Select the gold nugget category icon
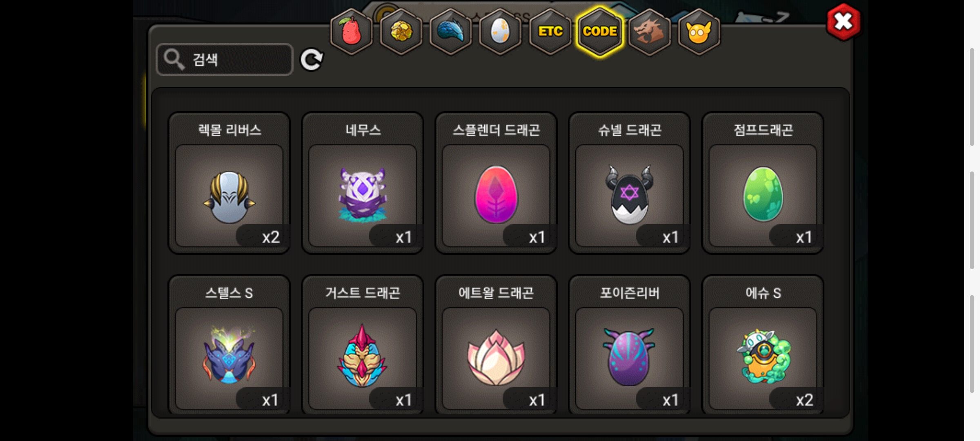The width and height of the screenshot is (980, 441). 401,32
